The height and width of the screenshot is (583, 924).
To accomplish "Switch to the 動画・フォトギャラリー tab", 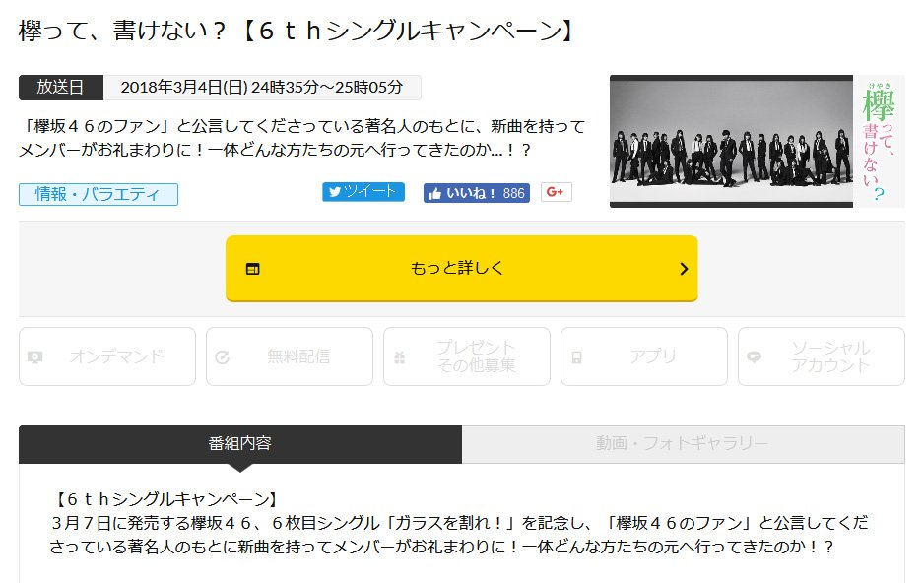I will 684,444.
